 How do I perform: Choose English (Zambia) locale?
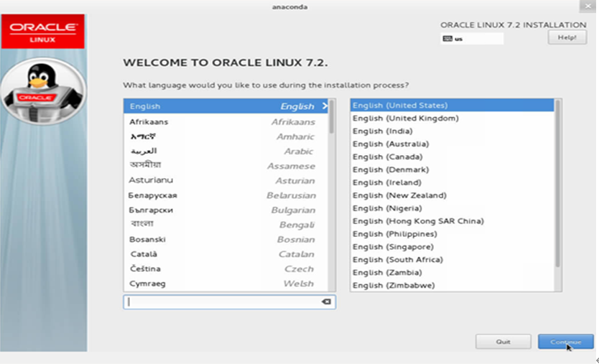[452, 272]
